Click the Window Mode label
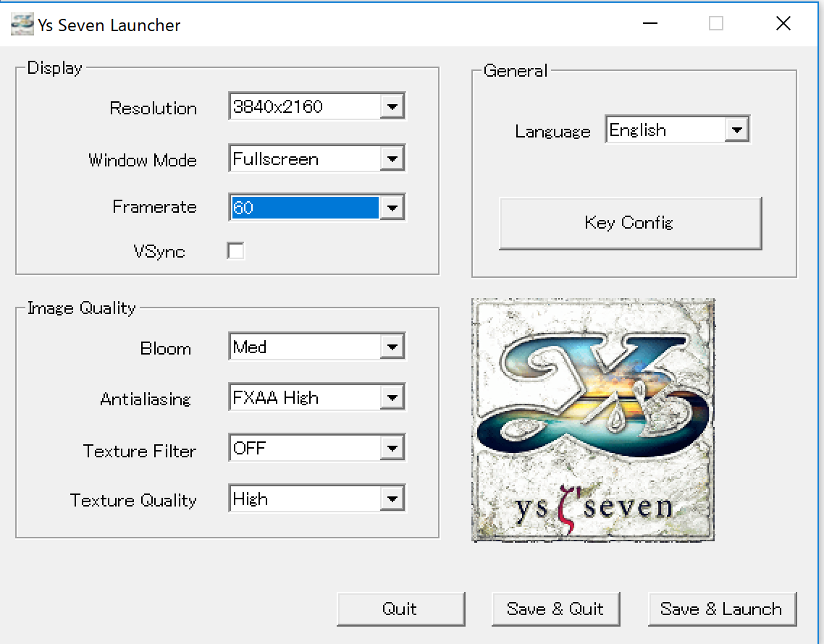This screenshot has height=644, width=824. pos(143,160)
